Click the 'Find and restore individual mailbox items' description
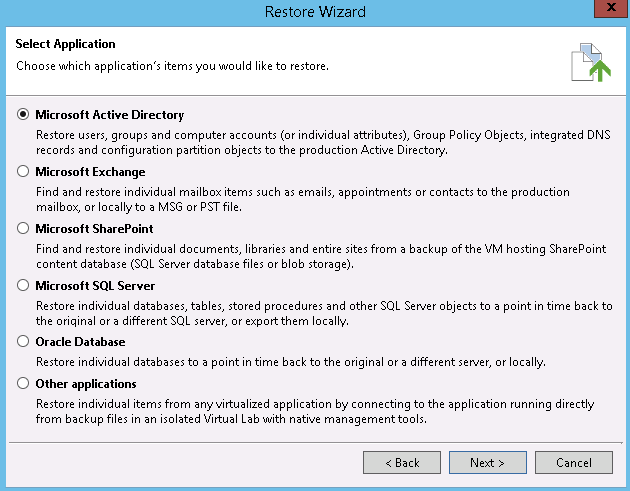Screen dimensions: 630x491 (303, 199)
